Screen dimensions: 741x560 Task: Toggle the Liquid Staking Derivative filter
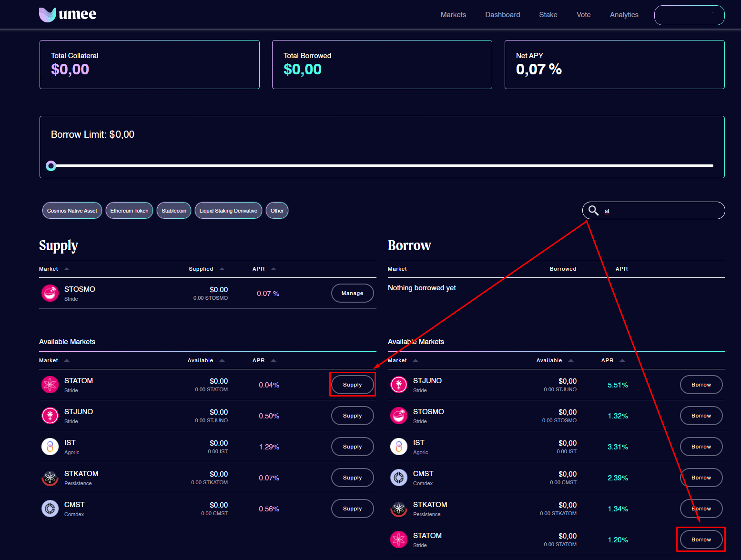[x=228, y=211]
